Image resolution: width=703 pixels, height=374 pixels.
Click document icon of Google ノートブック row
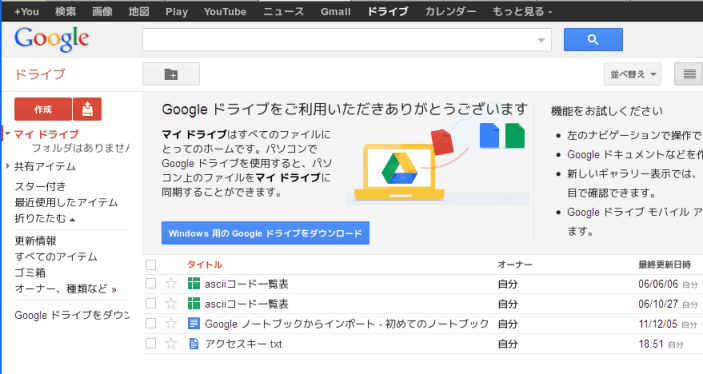194,323
